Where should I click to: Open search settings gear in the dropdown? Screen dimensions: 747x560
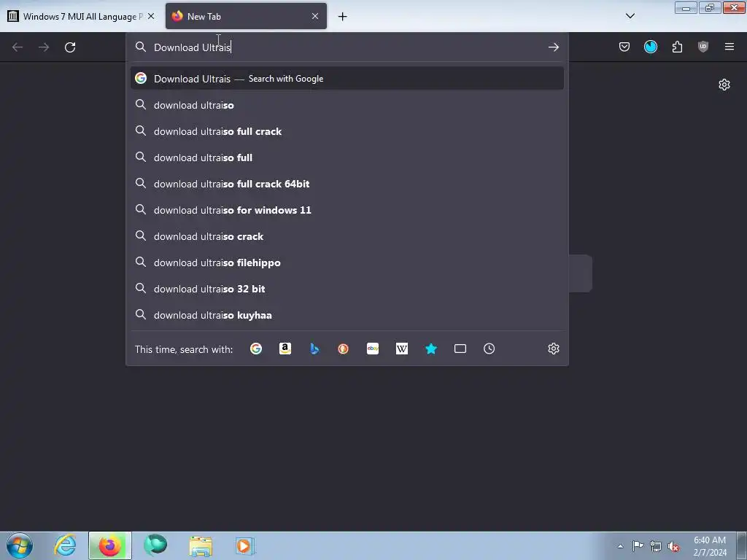point(553,349)
